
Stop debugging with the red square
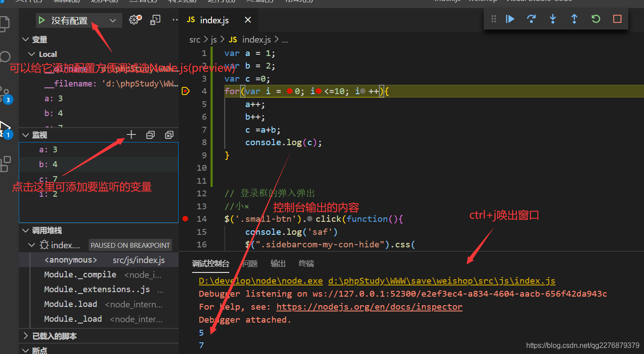[617, 19]
